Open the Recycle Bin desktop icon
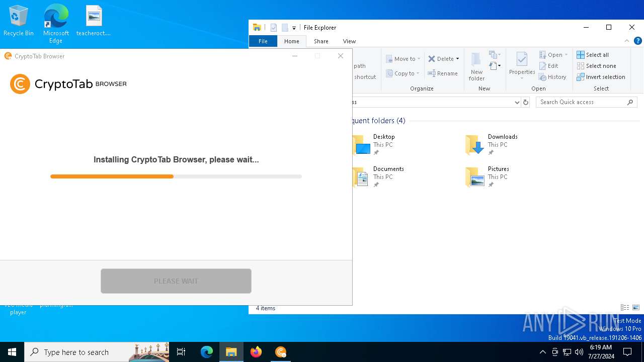The height and width of the screenshot is (362, 644). click(x=18, y=21)
